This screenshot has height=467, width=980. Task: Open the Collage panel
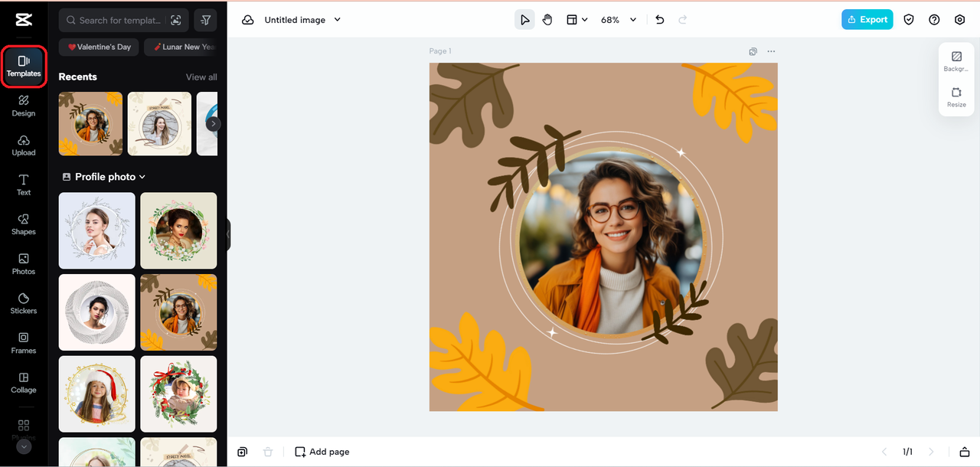point(24,383)
